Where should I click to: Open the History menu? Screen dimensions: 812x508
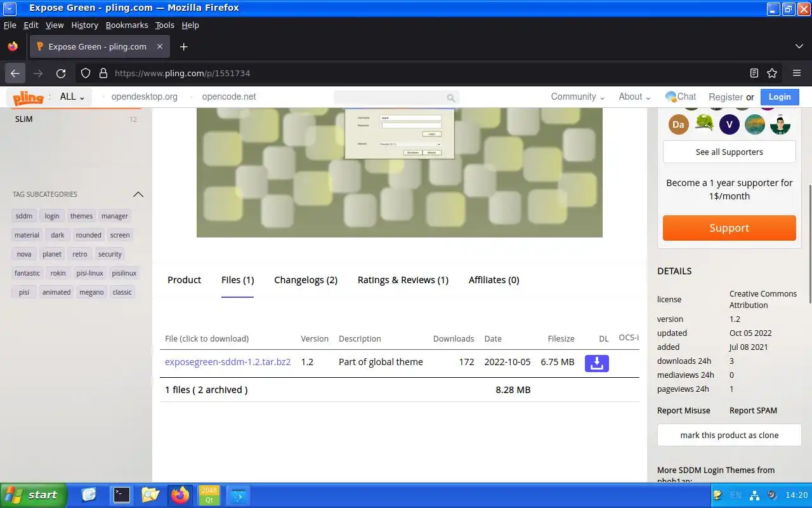coord(84,25)
